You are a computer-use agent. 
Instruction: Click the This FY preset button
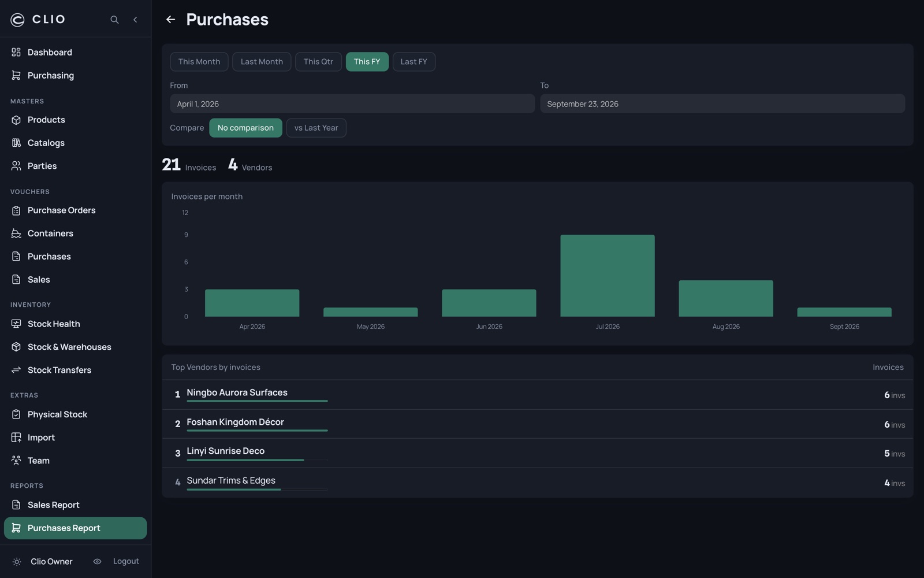(x=367, y=62)
